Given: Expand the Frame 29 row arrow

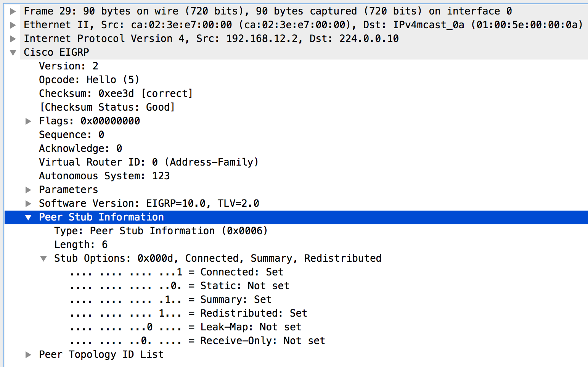Looking at the screenshot, I should [x=13, y=11].
